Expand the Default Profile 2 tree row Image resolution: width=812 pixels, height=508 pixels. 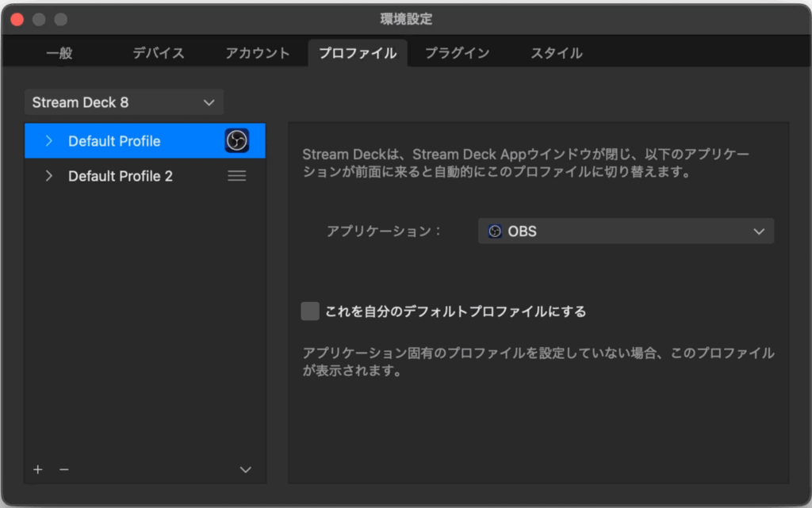pyautogui.click(x=48, y=176)
